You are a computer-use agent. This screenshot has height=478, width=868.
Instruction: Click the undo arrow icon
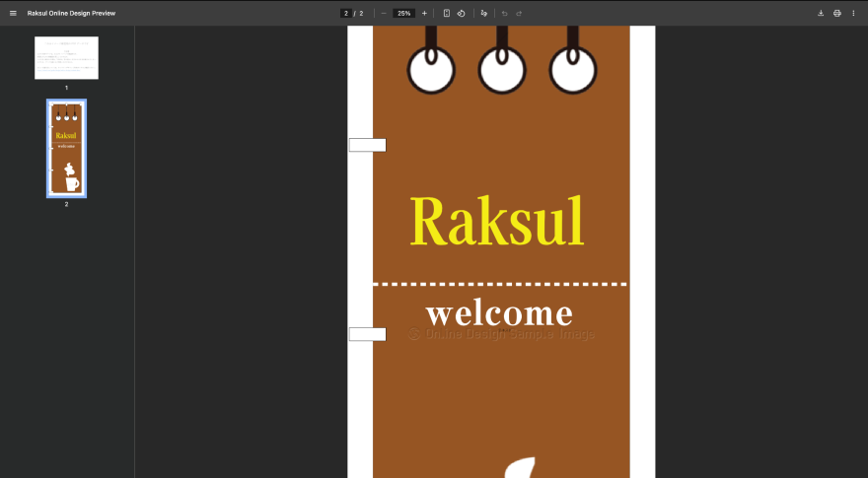[505, 13]
